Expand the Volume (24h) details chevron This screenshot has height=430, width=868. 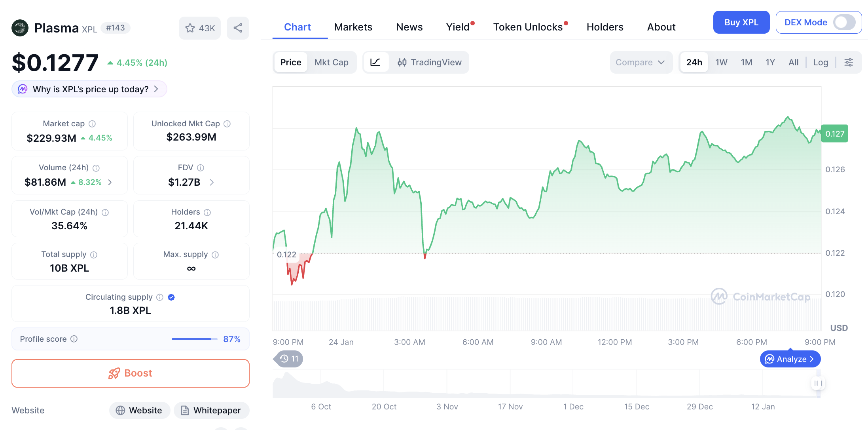tap(110, 182)
